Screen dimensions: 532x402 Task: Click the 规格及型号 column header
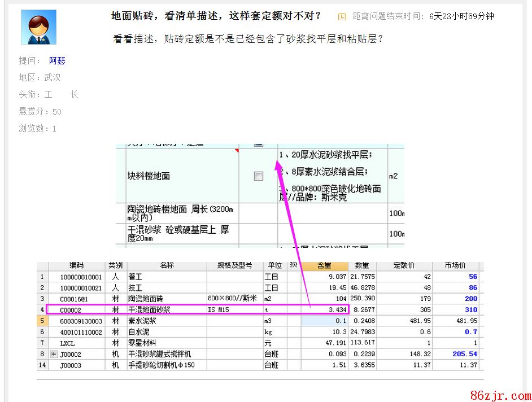point(234,265)
